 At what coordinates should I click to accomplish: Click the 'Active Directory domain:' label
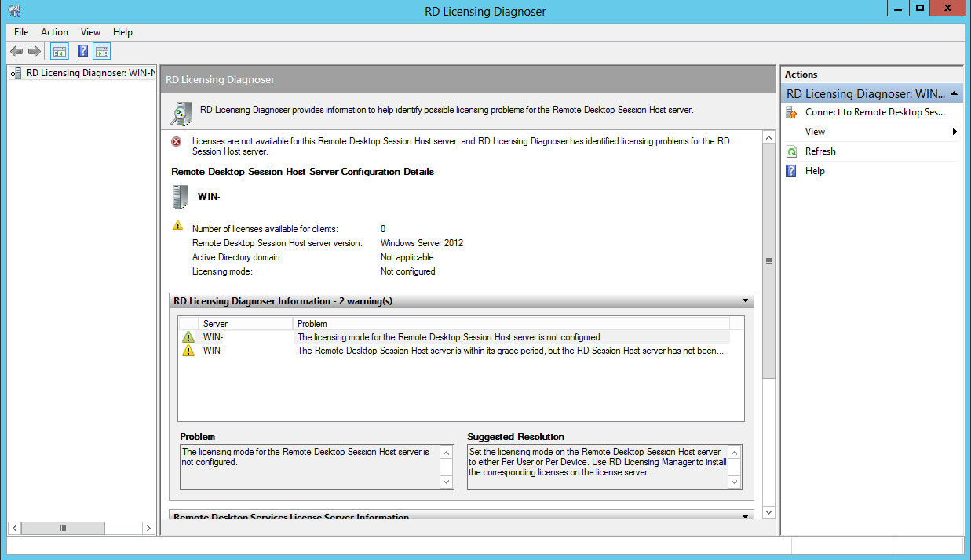point(237,257)
